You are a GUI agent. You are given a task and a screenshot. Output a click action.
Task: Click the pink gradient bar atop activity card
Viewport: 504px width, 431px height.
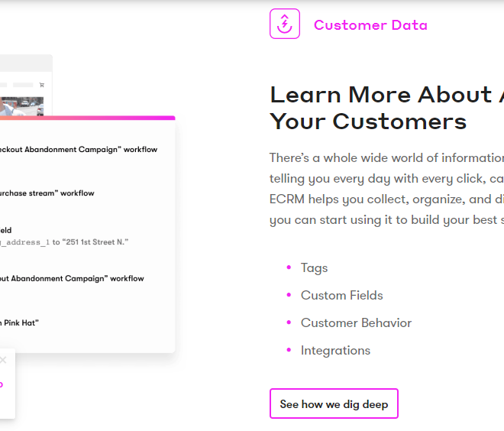click(87, 118)
